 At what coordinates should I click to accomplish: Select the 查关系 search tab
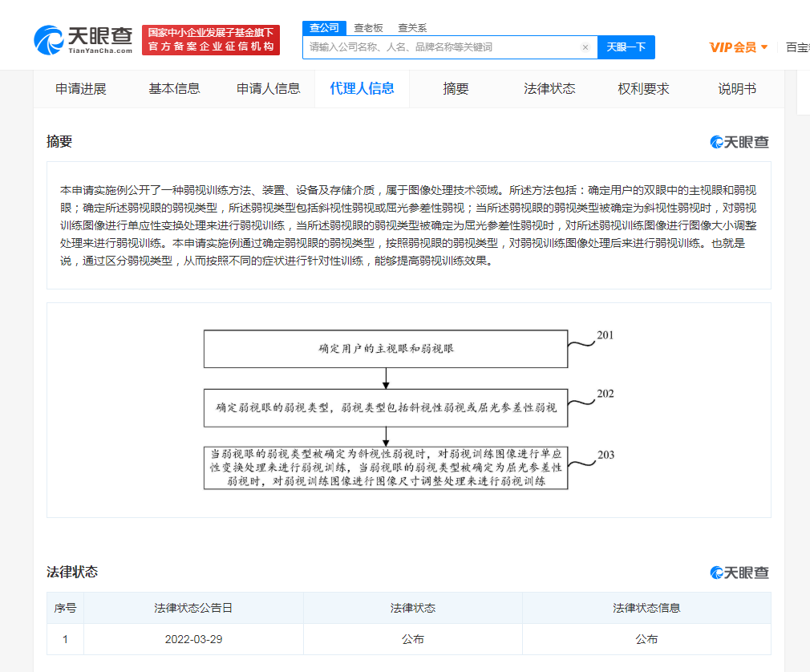[412, 28]
